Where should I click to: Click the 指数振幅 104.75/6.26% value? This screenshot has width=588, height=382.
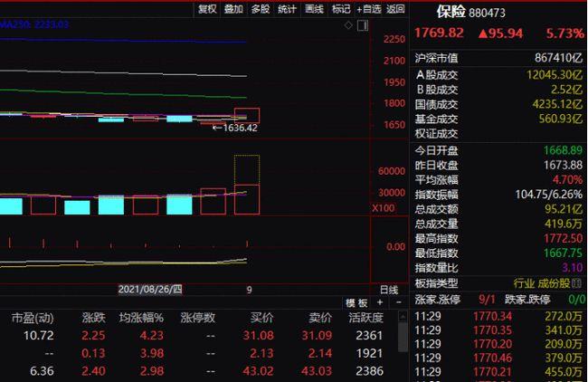(549, 195)
